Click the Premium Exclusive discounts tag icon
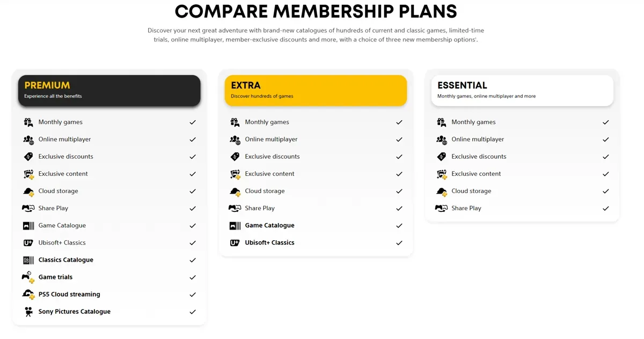Viewport: 644px width, 339px height. click(x=28, y=157)
